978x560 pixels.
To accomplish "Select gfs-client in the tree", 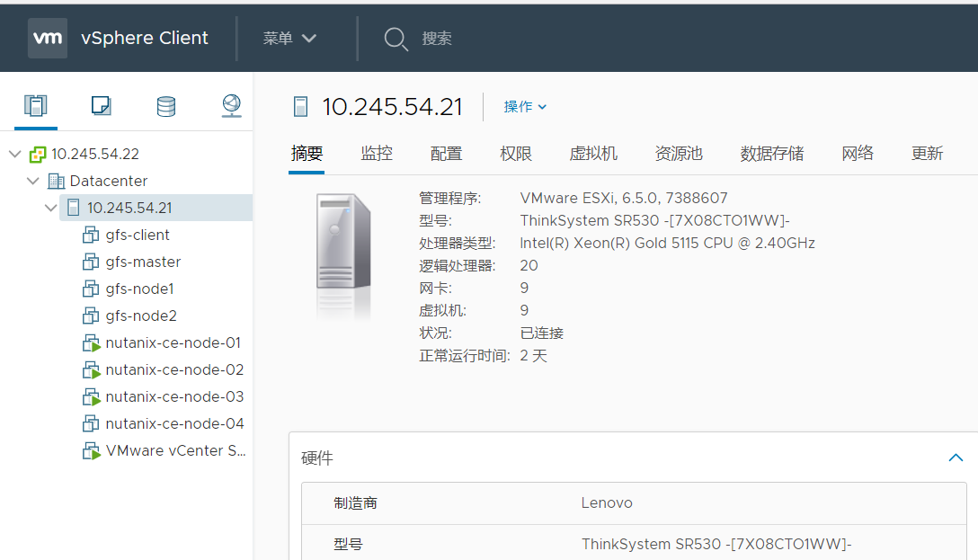I will click(x=138, y=236).
